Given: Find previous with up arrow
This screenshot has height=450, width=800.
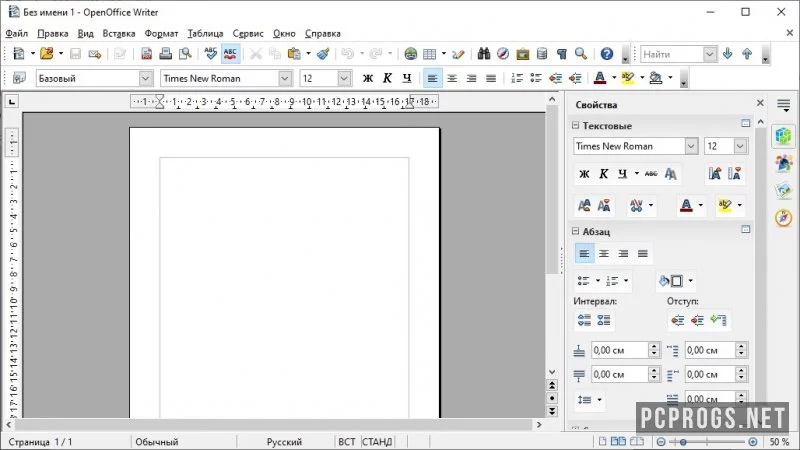Looking at the screenshot, I should click(x=747, y=54).
